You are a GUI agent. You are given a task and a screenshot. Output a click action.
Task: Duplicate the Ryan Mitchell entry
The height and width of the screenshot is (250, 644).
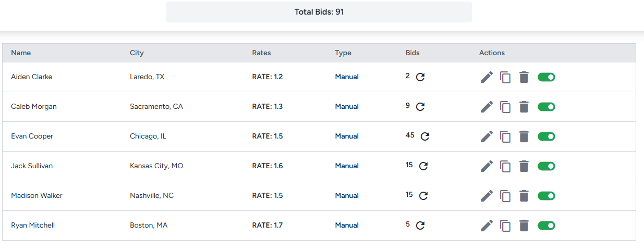(x=505, y=226)
